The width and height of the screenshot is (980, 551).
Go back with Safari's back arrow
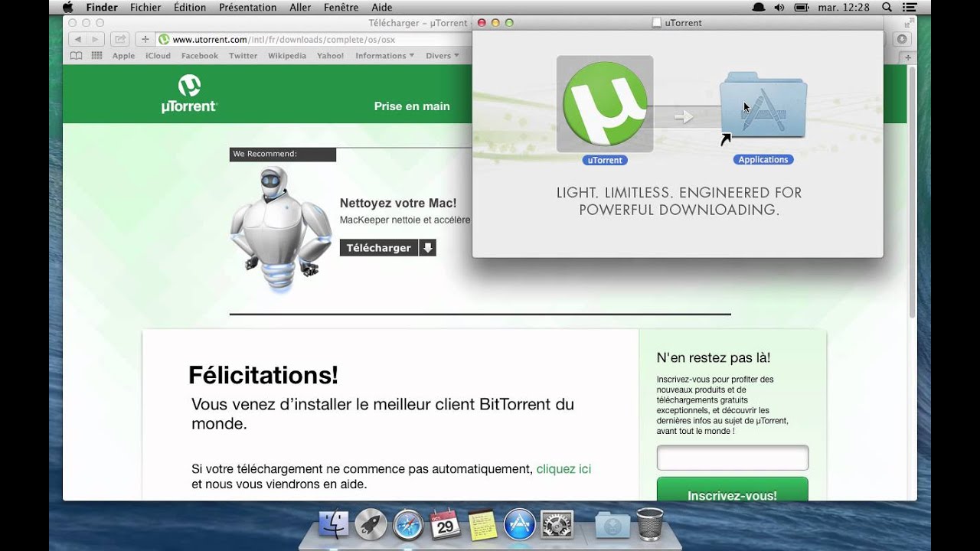pyautogui.click(x=77, y=39)
